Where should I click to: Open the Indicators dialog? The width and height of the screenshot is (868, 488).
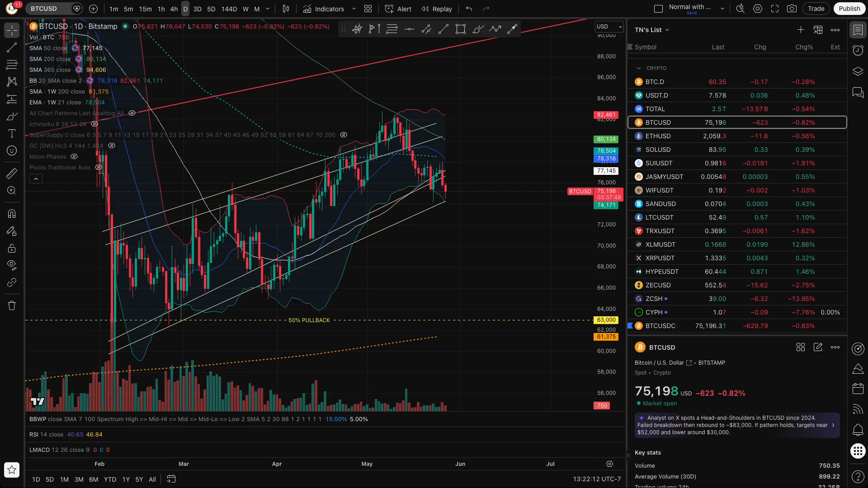[324, 9]
